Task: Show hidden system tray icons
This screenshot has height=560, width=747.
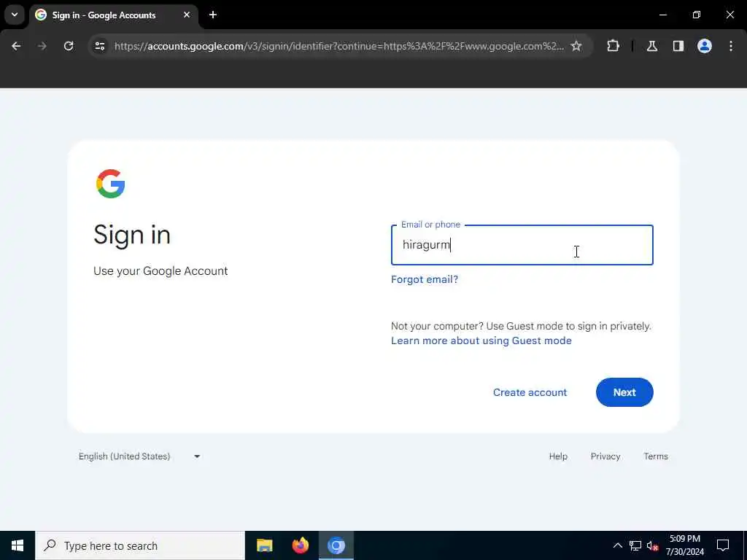Action: [617, 545]
